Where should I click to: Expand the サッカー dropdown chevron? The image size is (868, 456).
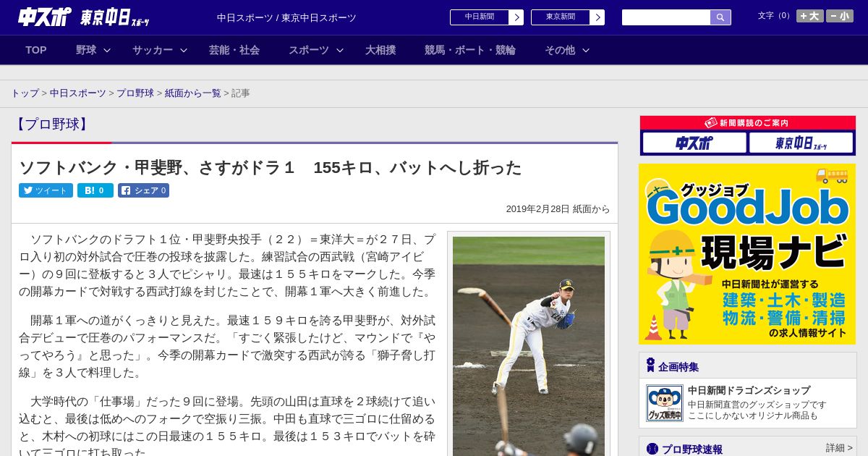click(x=184, y=50)
